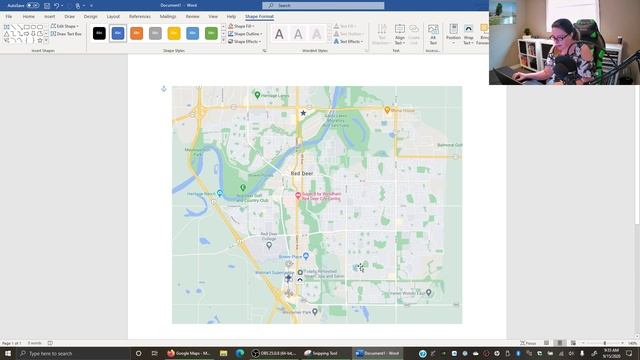This screenshot has height=360, width=640.
Task: Switch to Firefox Google Maps taskbar window
Action: tap(189, 353)
